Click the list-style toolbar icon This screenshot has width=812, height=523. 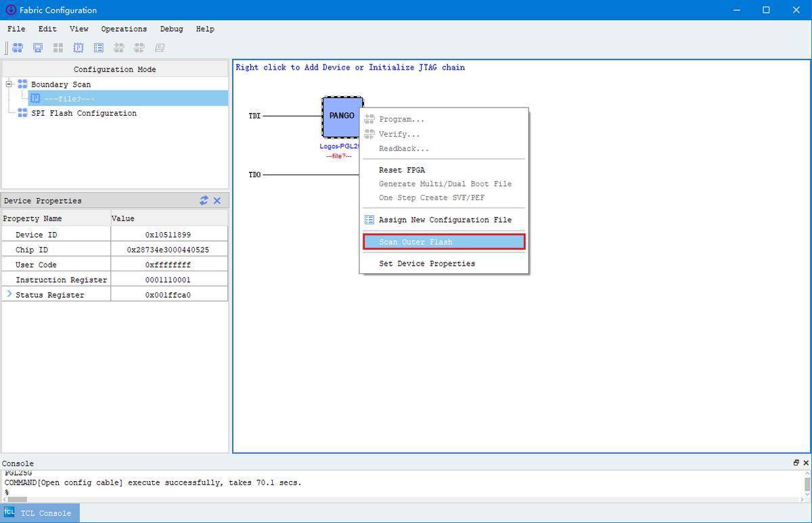[99, 48]
